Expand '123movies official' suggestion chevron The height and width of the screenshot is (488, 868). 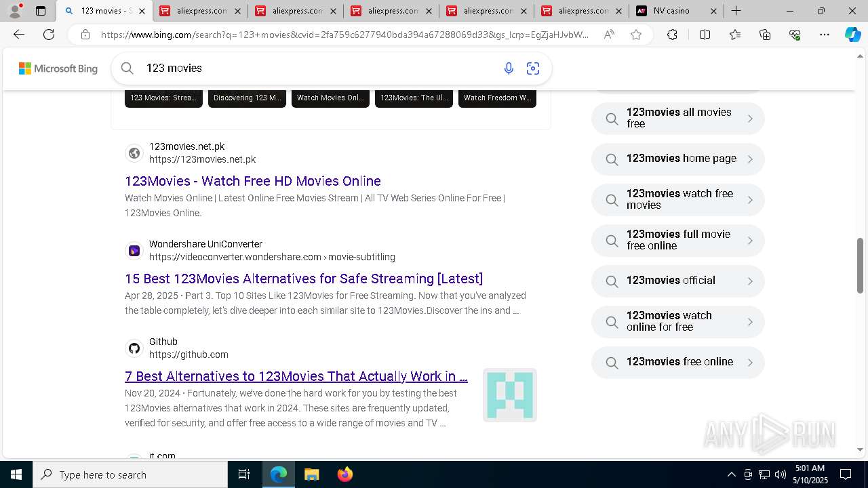click(750, 281)
